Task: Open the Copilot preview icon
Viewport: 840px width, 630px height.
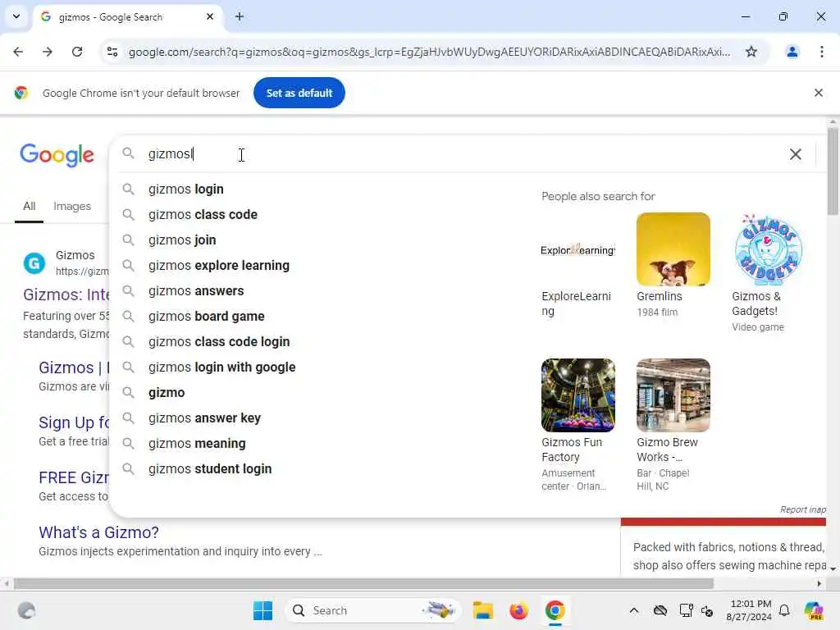Action: 814,610
